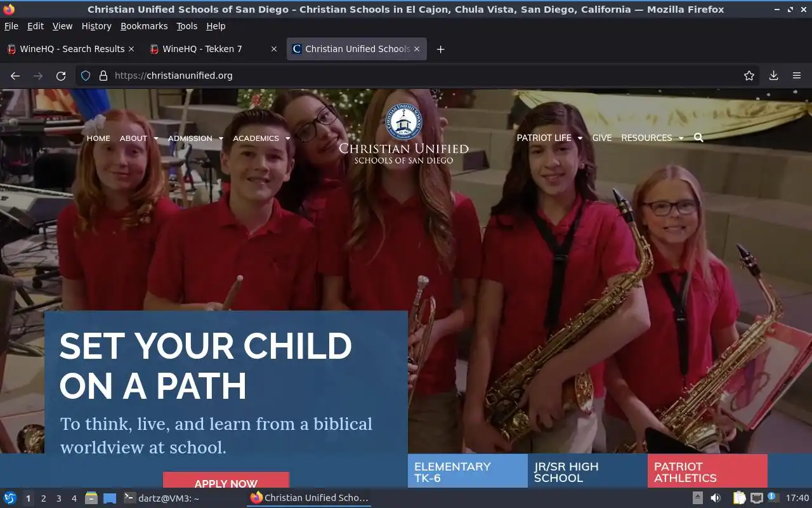Open the GIVE page link

pos(602,138)
